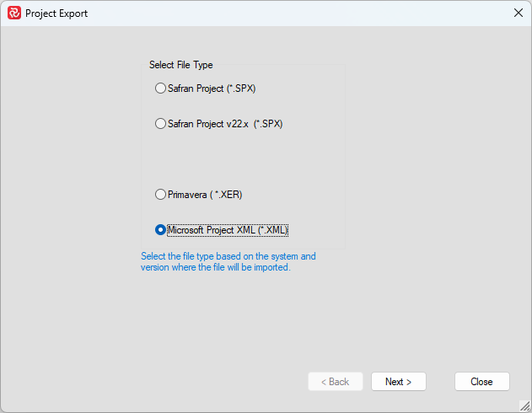Click the empty gap between v22.x and Primavera
The image size is (532, 413).
[242, 159]
